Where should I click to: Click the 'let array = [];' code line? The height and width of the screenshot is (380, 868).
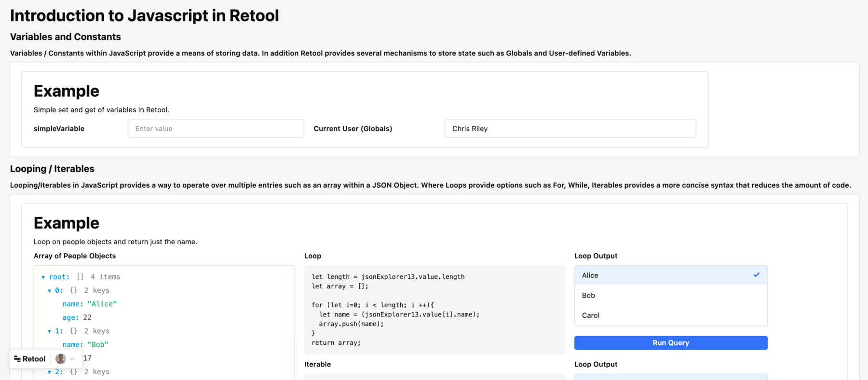pyautogui.click(x=340, y=286)
